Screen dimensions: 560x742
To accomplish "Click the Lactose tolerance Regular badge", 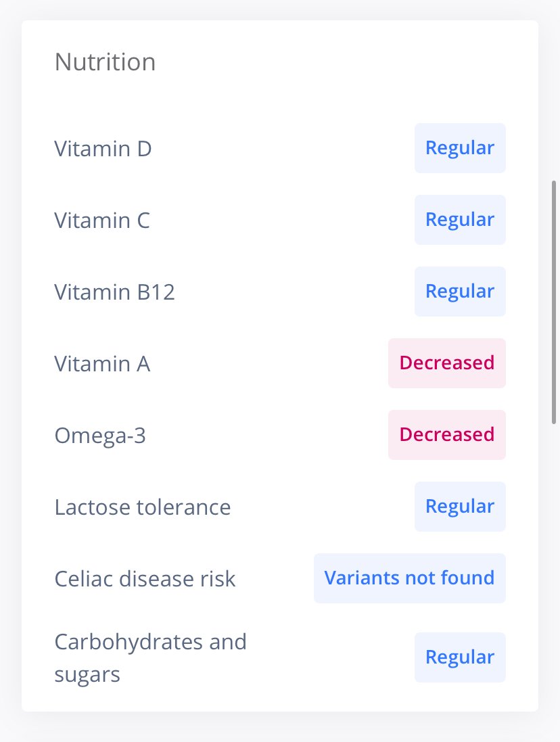I will 460,507.
